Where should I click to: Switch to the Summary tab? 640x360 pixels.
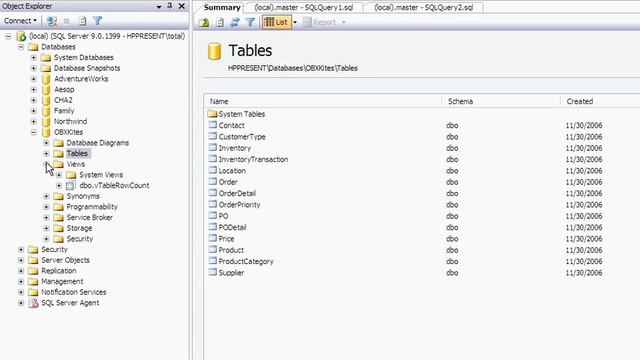pos(222,7)
